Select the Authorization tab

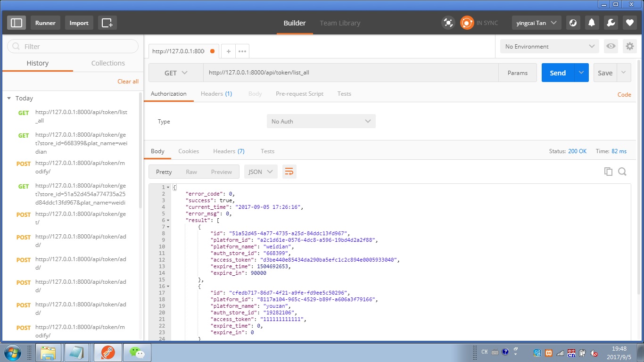pos(169,93)
